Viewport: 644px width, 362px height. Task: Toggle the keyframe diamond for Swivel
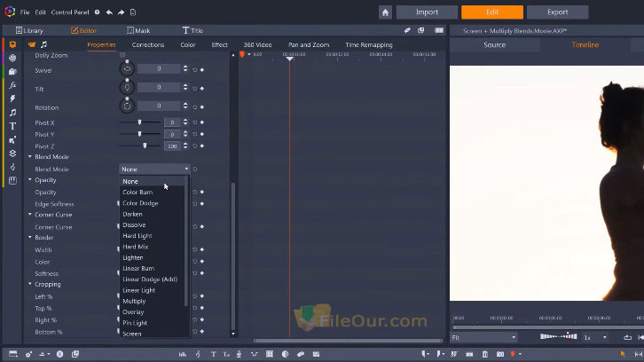[x=201, y=69]
